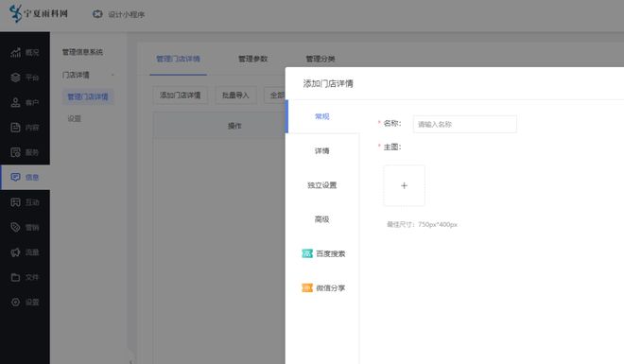Click the plus icon to upload 主图
Screen dimensions: 624x364
coord(404,185)
